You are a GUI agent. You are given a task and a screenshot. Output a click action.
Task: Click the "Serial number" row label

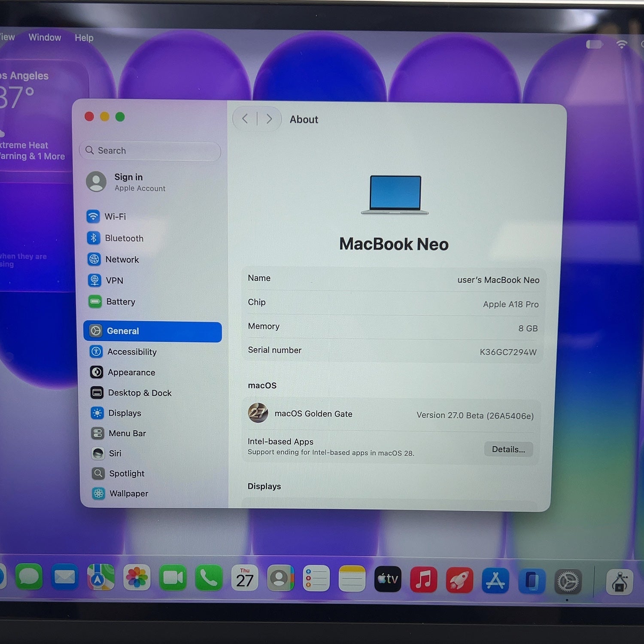coord(275,350)
